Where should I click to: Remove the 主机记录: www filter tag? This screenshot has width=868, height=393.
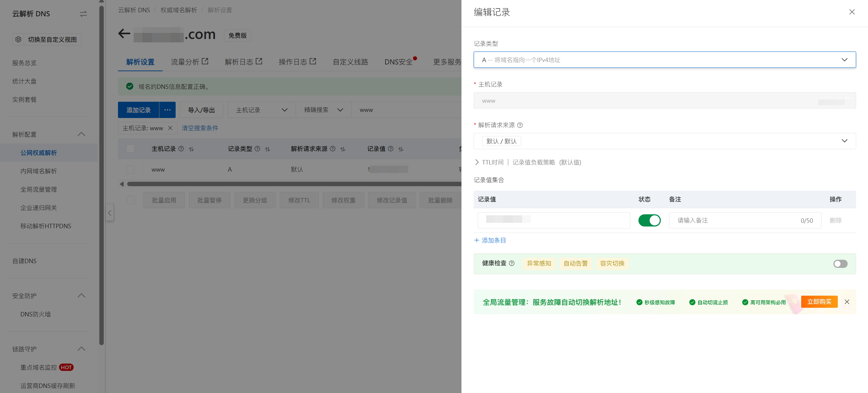[x=171, y=128]
